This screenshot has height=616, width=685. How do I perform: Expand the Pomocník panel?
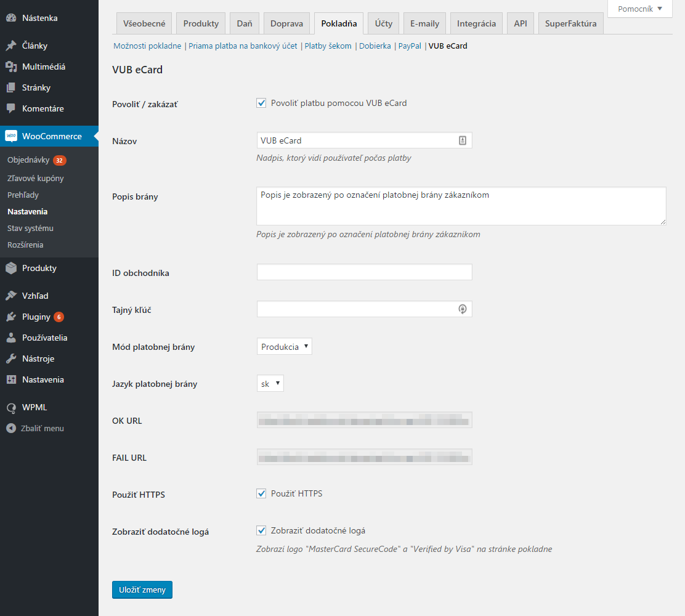(x=639, y=9)
